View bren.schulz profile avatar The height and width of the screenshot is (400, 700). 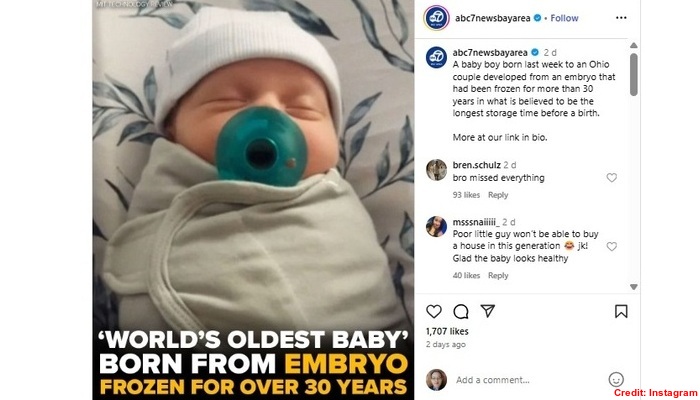tap(436, 170)
